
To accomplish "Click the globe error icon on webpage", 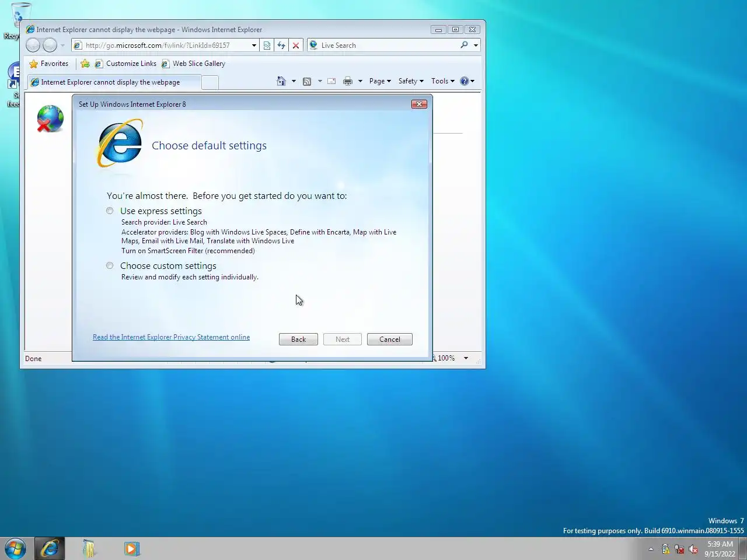I will click(x=50, y=118).
